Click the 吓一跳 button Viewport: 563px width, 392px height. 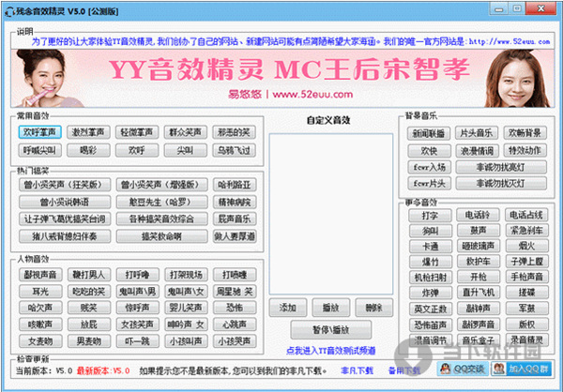pyautogui.click(x=138, y=340)
